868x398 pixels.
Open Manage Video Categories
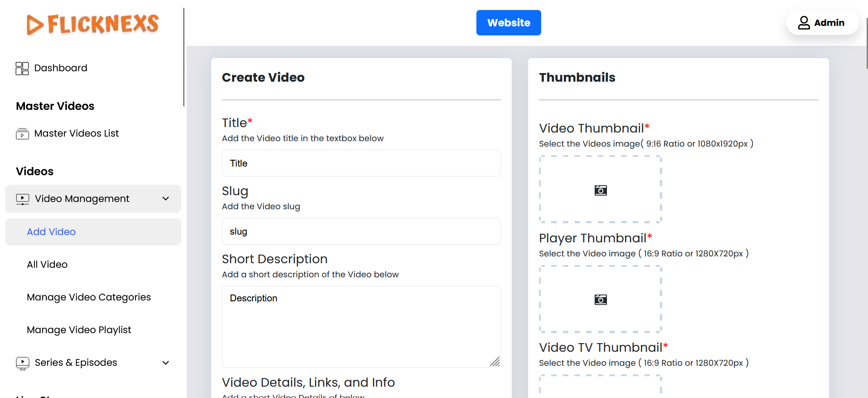tap(89, 297)
